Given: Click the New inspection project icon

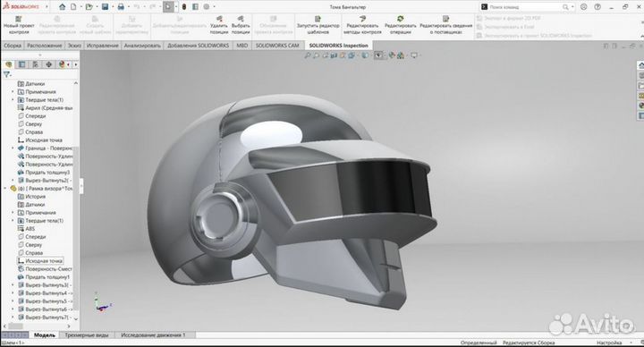Looking at the screenshot, I should coord(19,19).
